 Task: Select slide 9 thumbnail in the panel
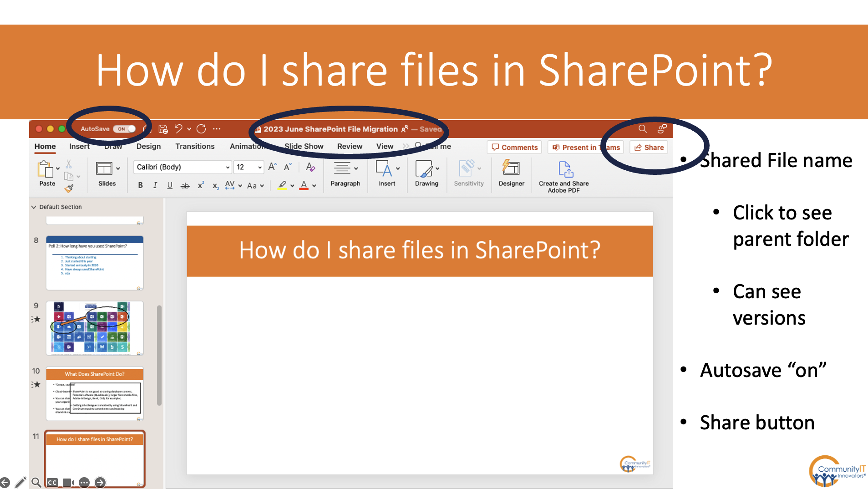coord(94,328)
